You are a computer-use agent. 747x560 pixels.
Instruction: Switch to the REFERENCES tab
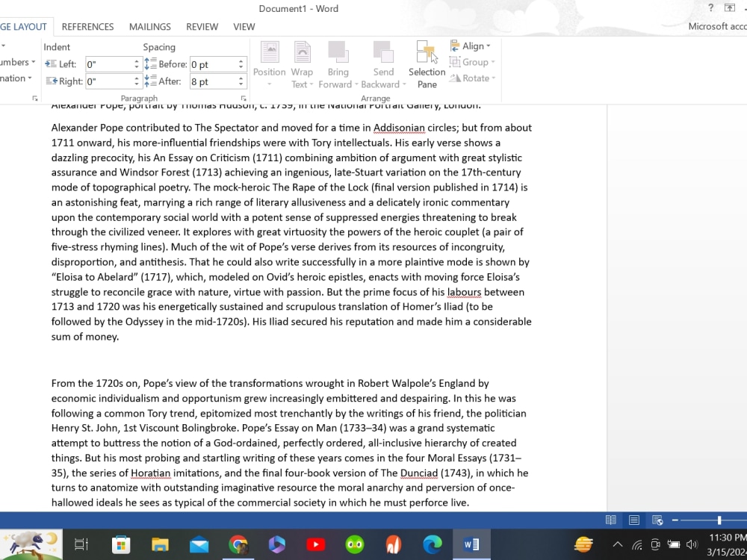pos(87,27)
